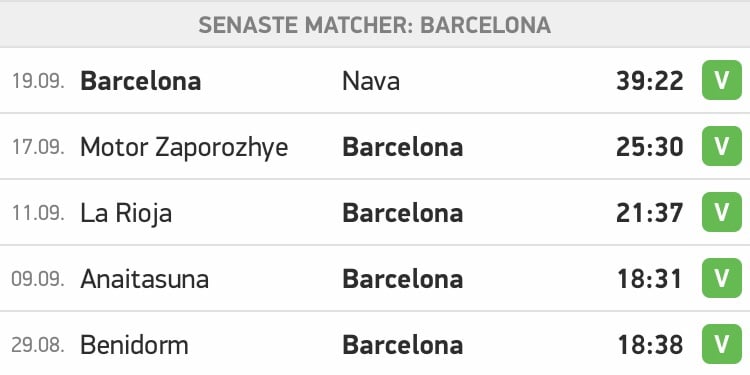Click the V win badge on the Motor Zaporozhye row
The height and width of the screenshot is (375, 750).
tap(722, 146)
